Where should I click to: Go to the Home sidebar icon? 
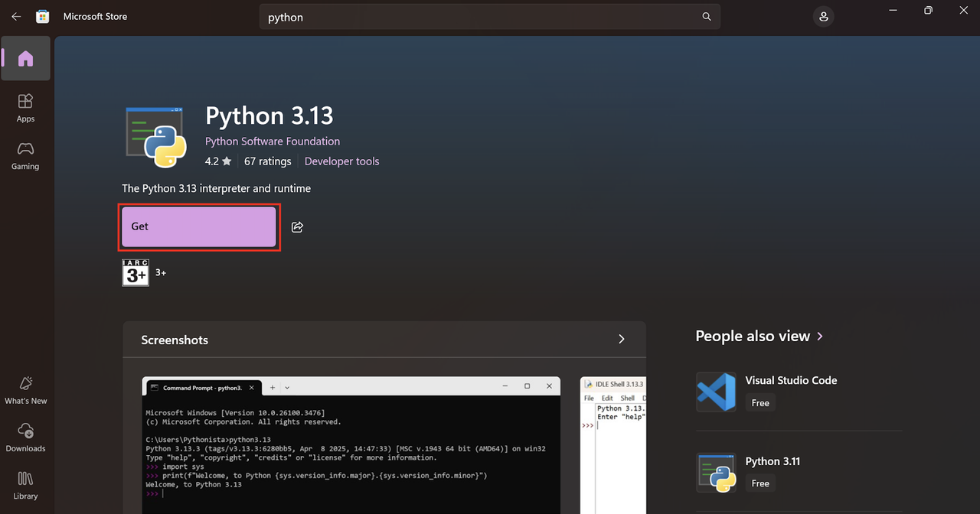tap(25, 58)
